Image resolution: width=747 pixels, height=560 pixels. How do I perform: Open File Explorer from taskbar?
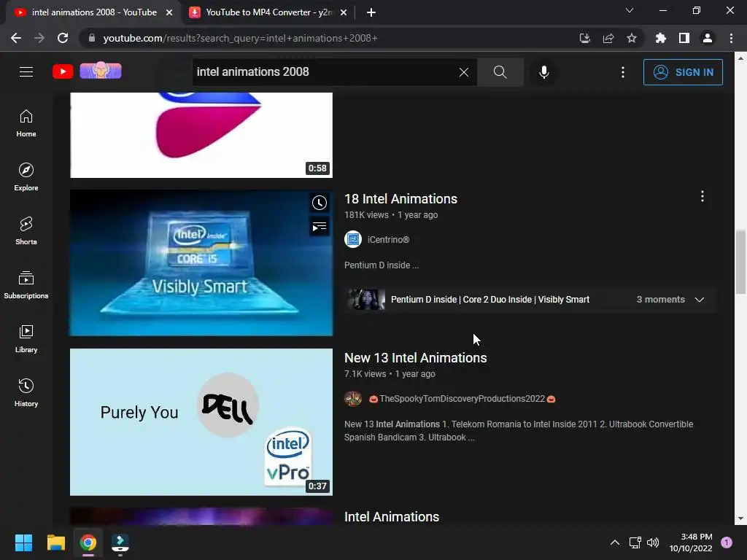55,542
